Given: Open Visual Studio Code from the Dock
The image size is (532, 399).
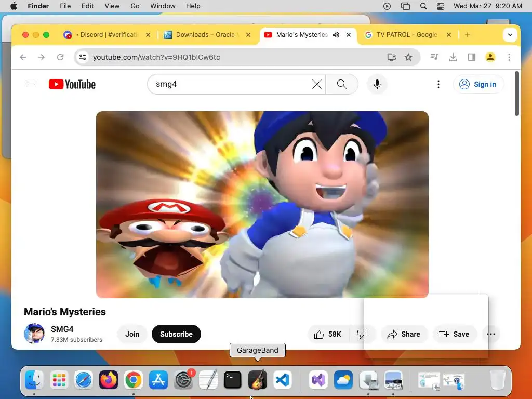Looking at the screenshot, I should pos(282,380).
